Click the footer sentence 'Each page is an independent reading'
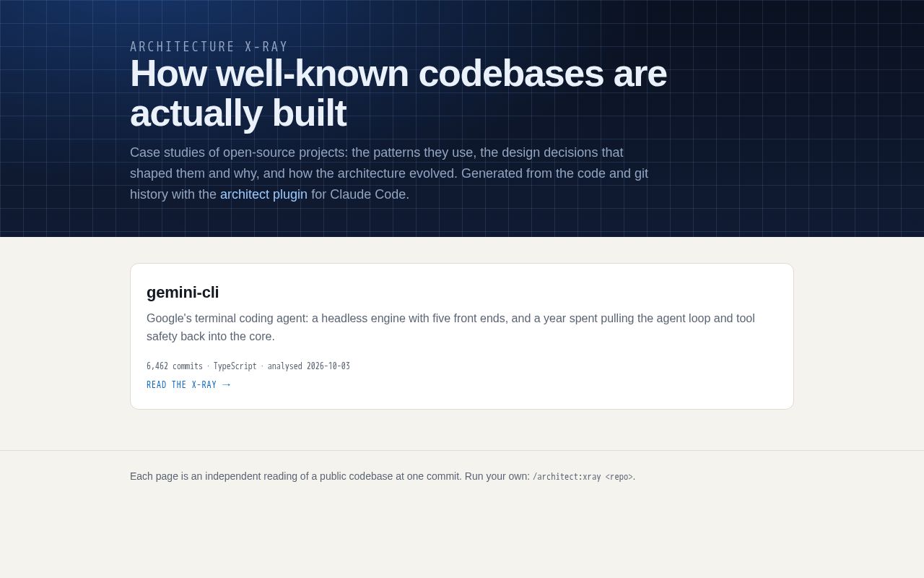The width and height of the screenshot is (924, 578). pos(383,476)
